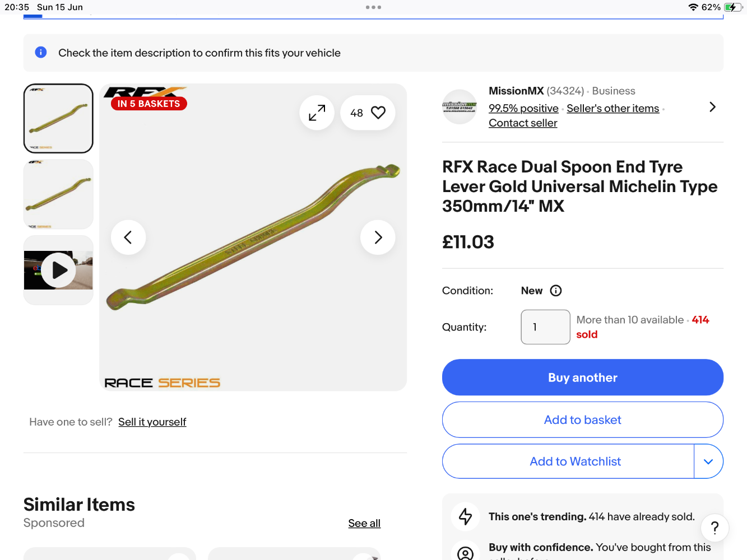Open seller details chevron arrow
The image size is (747, 560).
[712, 107]
